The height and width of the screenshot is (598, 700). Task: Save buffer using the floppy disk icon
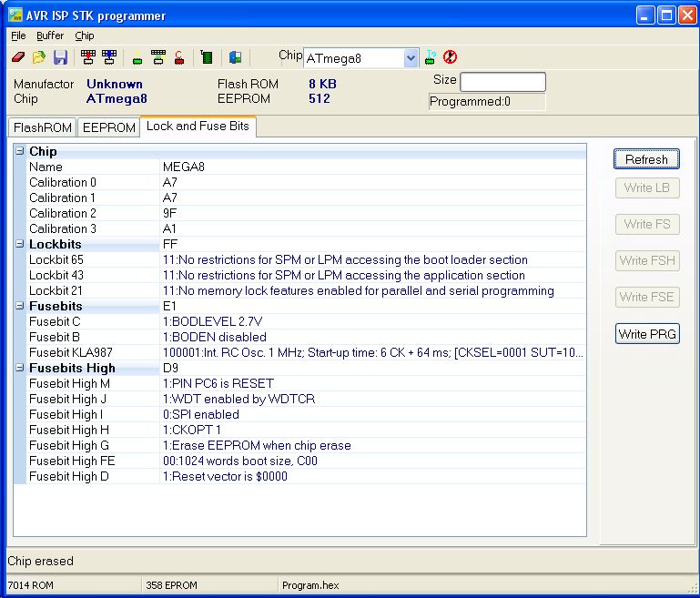(60, 57)
